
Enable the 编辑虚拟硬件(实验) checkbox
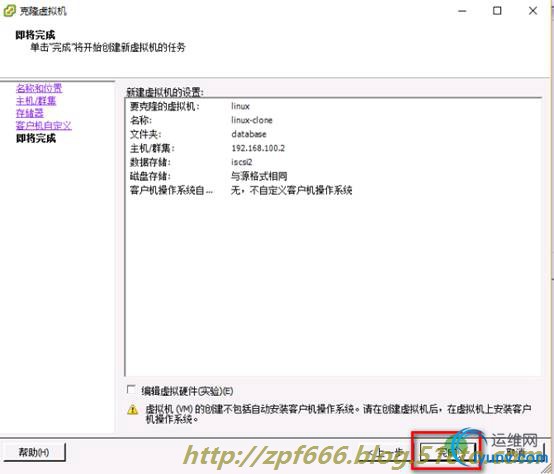pyautogui.click(x=131, y=389)
